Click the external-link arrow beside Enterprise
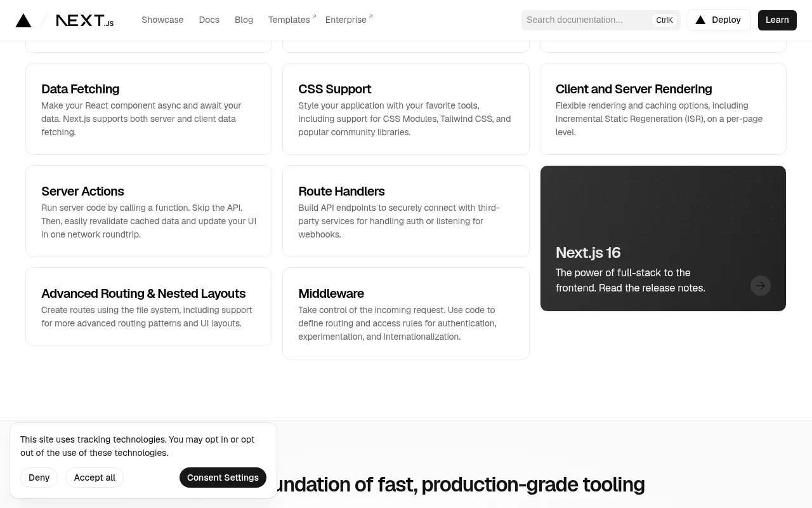 [x=370, y=17]
